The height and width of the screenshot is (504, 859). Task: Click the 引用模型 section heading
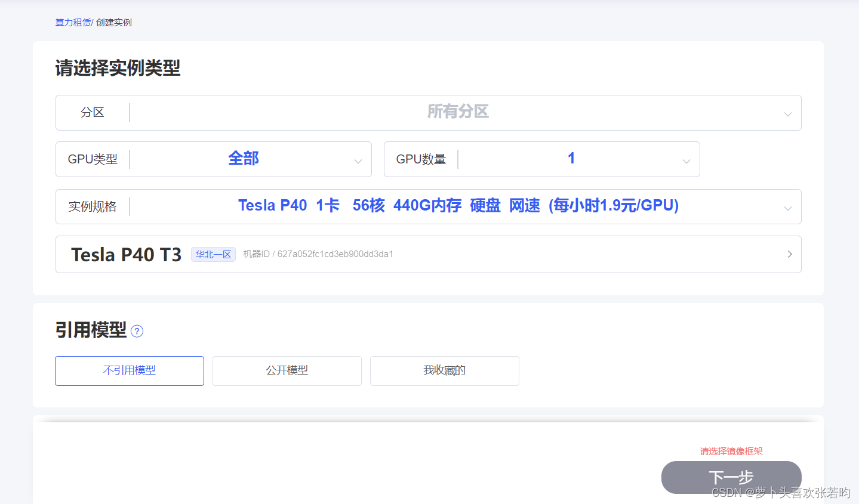click(x=91, y=330)
